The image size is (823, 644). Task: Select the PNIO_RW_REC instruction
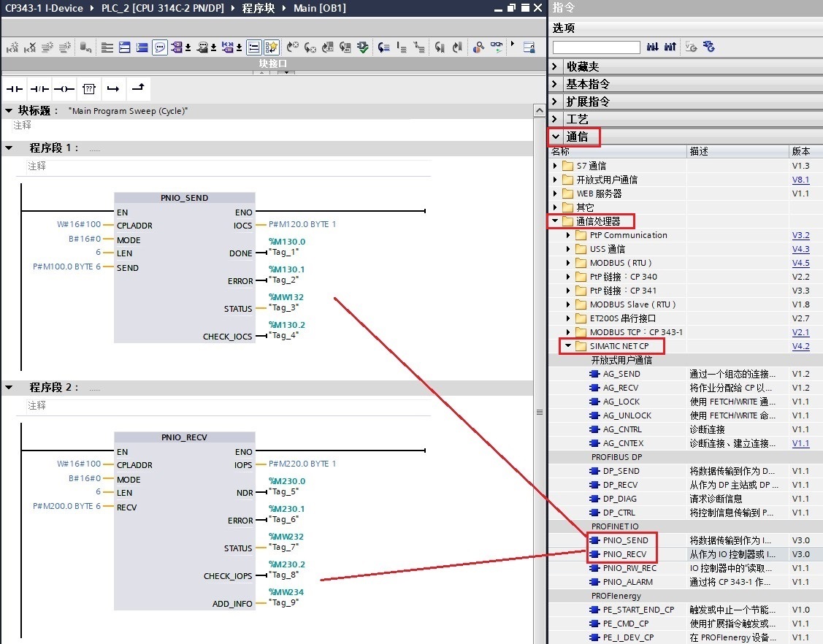[x=629, y=568]
